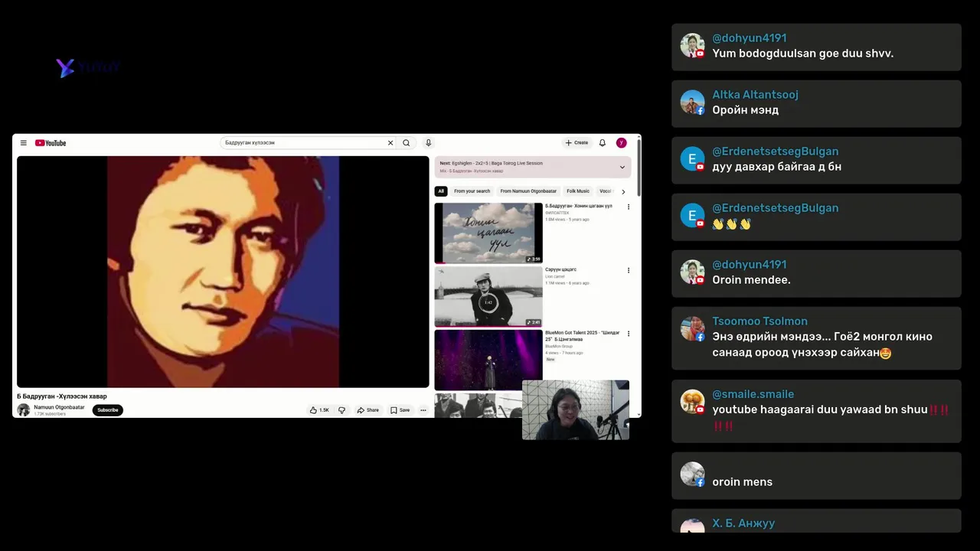Click the username Х. Б. Анжуу
Image resolution: width=980 pixels, height=551 pixels.
point(743,523)
